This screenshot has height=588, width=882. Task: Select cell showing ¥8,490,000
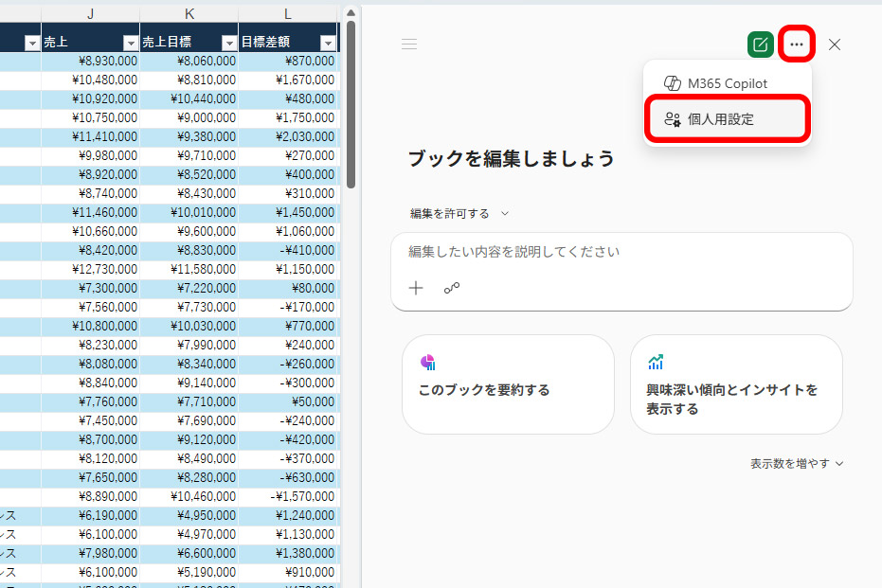189,458
